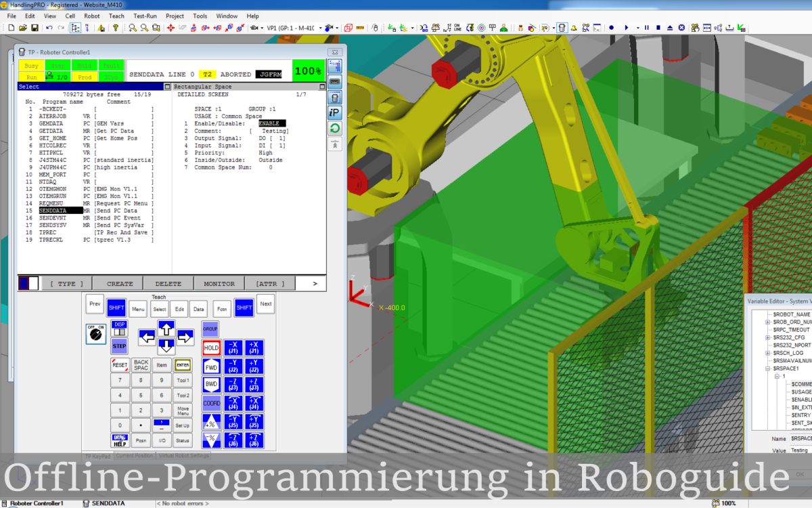Switch to the Current Position tab

pos(134,456)
